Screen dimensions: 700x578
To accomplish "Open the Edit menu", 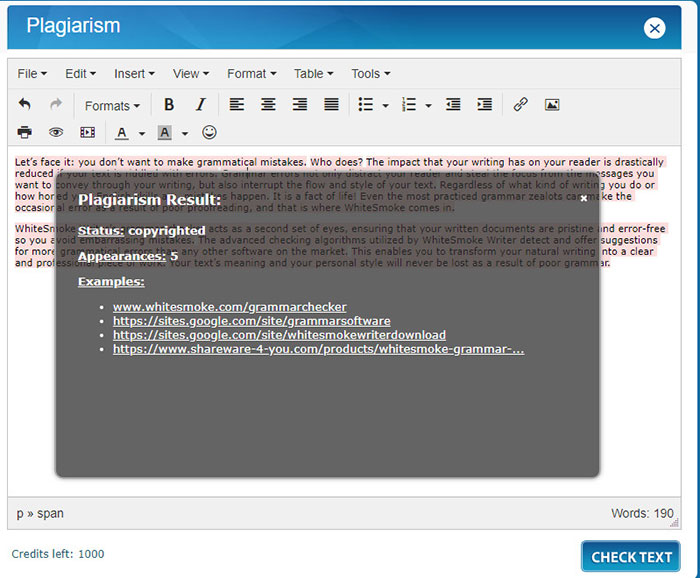I will point(80,74).
